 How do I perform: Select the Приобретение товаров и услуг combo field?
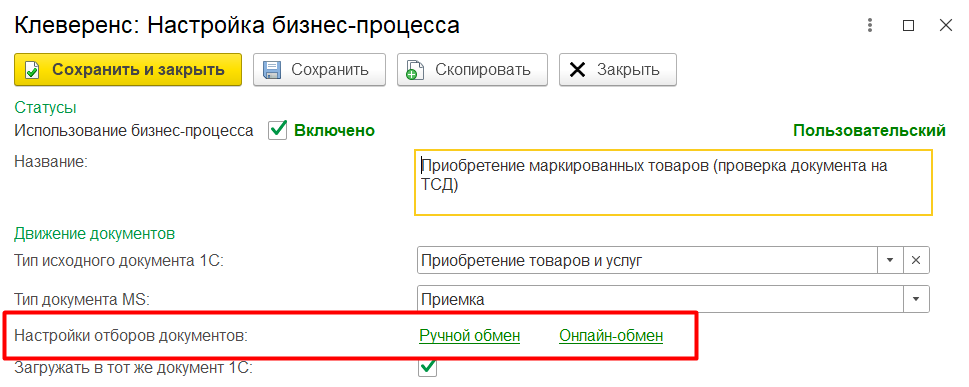tap(647, 261)
